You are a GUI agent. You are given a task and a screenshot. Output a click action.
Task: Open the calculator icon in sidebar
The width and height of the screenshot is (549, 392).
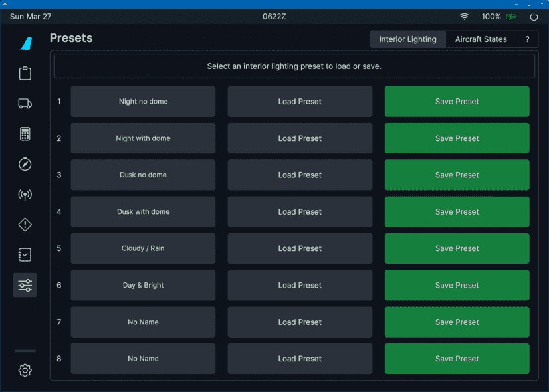click(25, 134)
